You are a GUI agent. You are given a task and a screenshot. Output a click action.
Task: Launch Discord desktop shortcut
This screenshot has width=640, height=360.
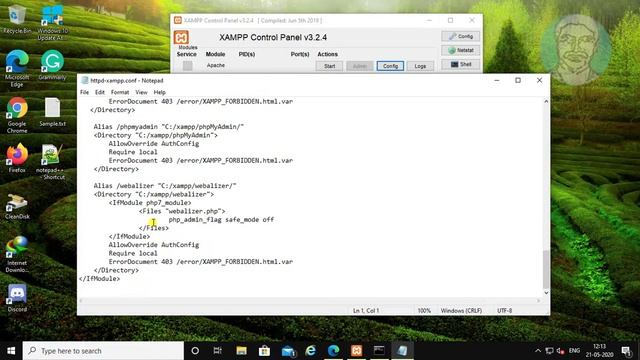click(17, 298)
